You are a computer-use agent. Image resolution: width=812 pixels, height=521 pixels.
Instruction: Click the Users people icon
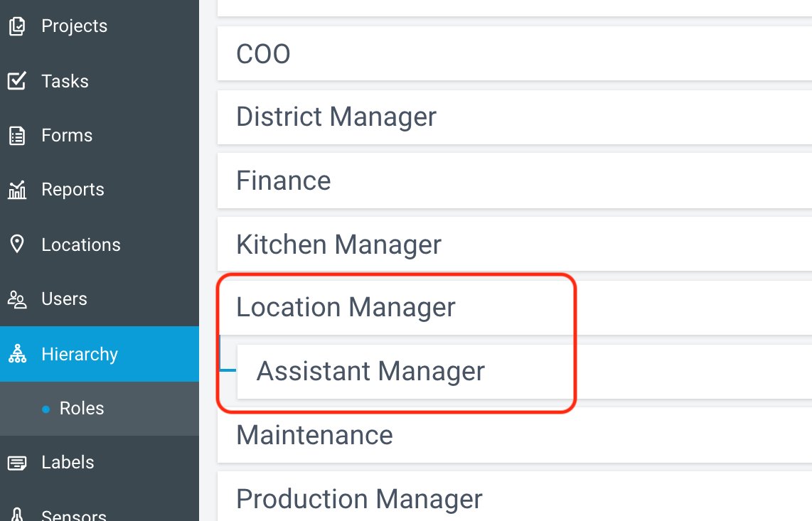coord(16,299)
